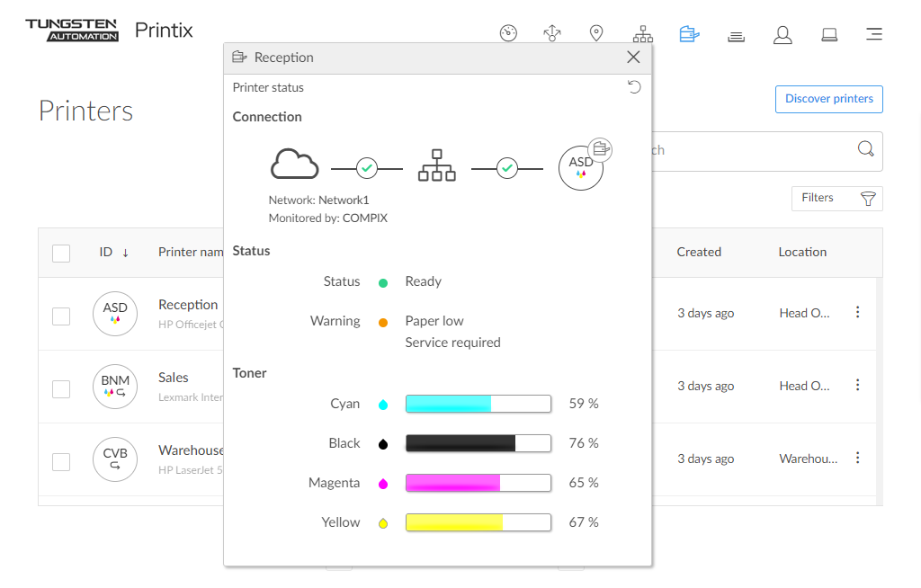Image resolution: width=921 pixels, height=588 pixels.
Task: Click the Cyan toner level bar
Action: coord(478,404)
